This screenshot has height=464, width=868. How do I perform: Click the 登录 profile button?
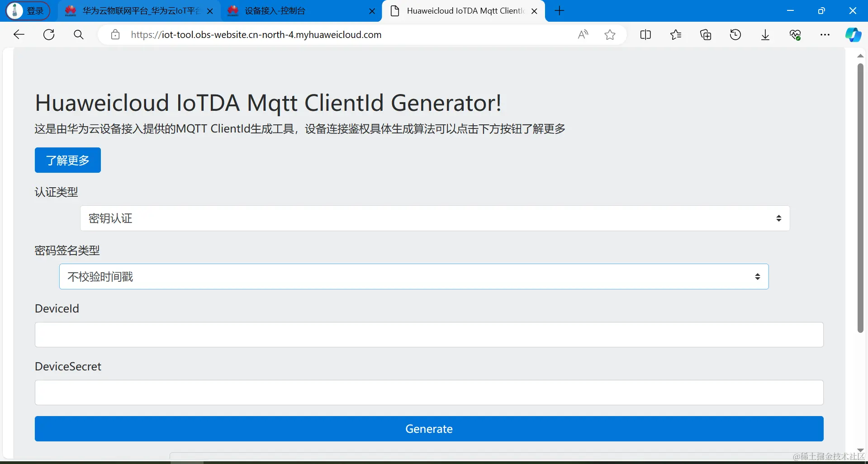point(28,11)
